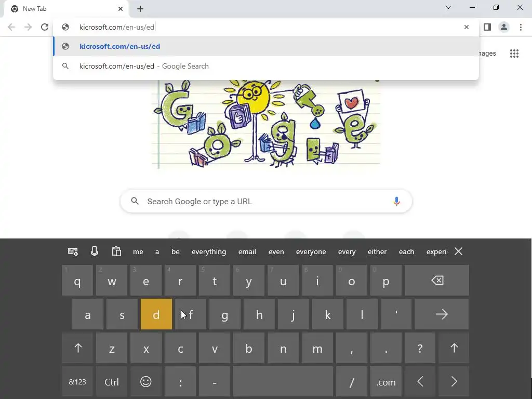Click the reload page icon
Image resolution: width=532 pixels, height=399 pixels.
tap(45, 27)
